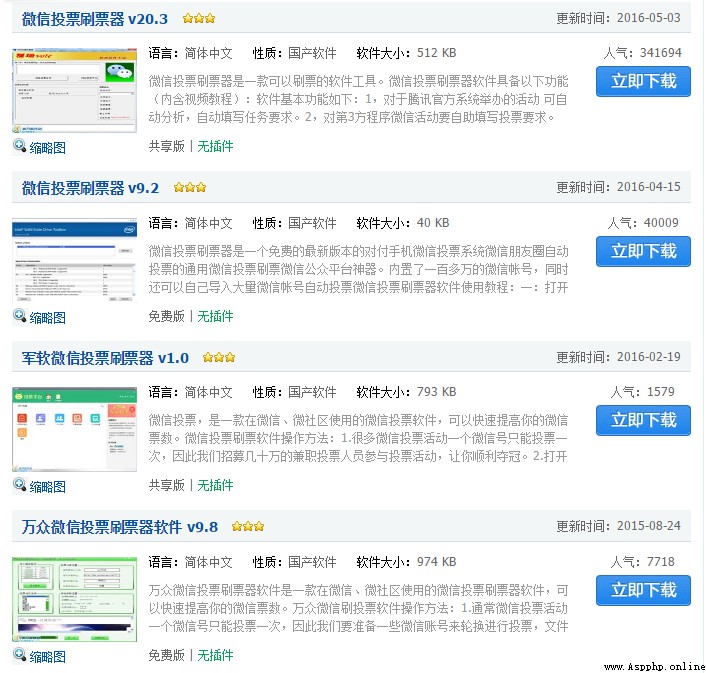This screenshot has width=706, height=673.
Task: Open thumbnail image of 微信投票刷票器 v20.3
Action: pyautogui.click(x=74, y=90)
